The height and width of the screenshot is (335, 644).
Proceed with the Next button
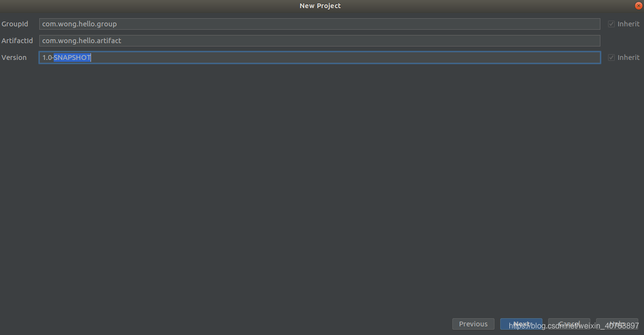point(521,324)
